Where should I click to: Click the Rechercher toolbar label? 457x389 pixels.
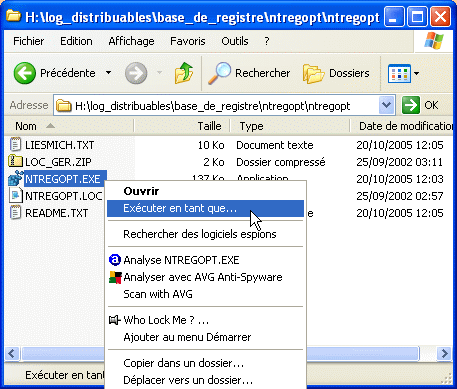click(263, 73)
